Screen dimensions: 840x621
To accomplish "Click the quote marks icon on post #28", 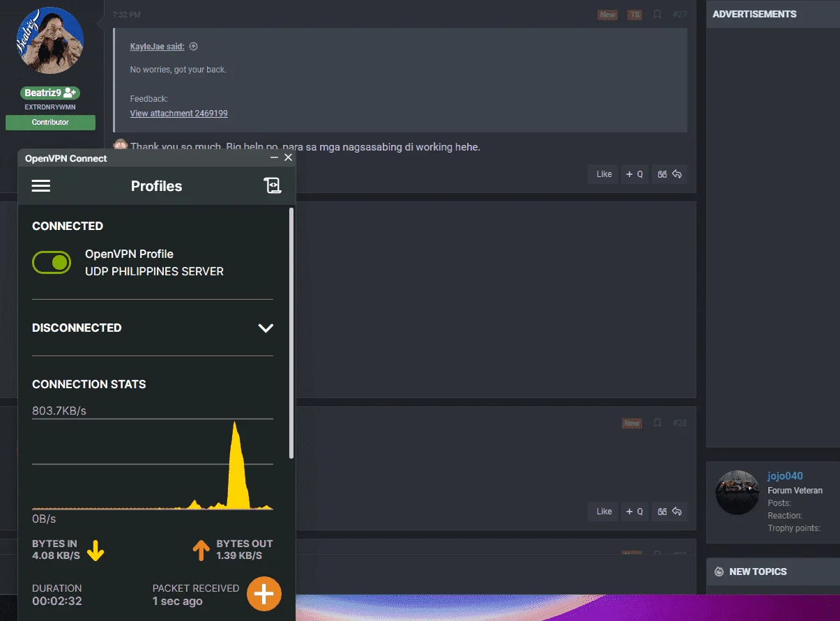I will click(662, 512).
